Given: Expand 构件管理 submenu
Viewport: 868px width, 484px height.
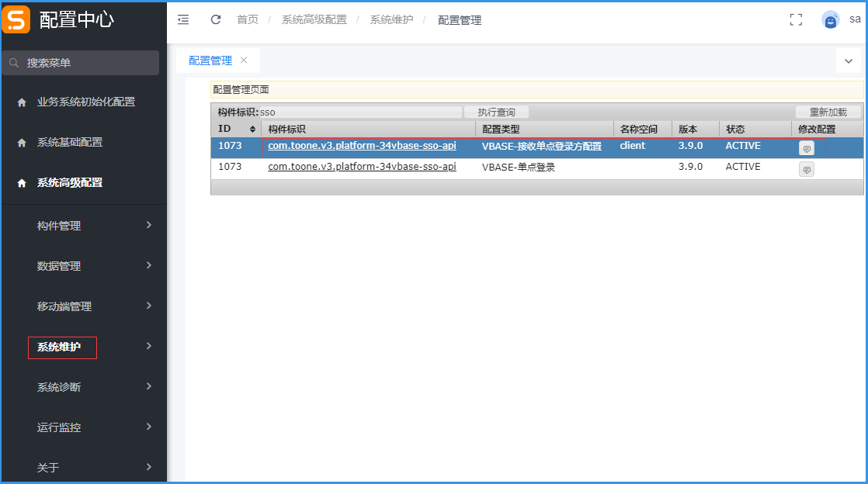Looking at the screenshot, I should click(148, 226).
